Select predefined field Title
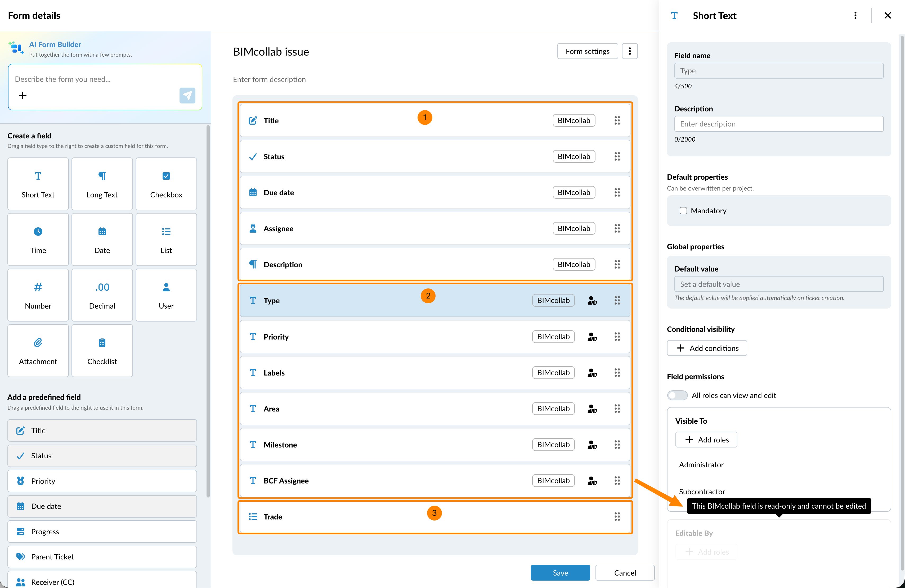 click(102, 430)
